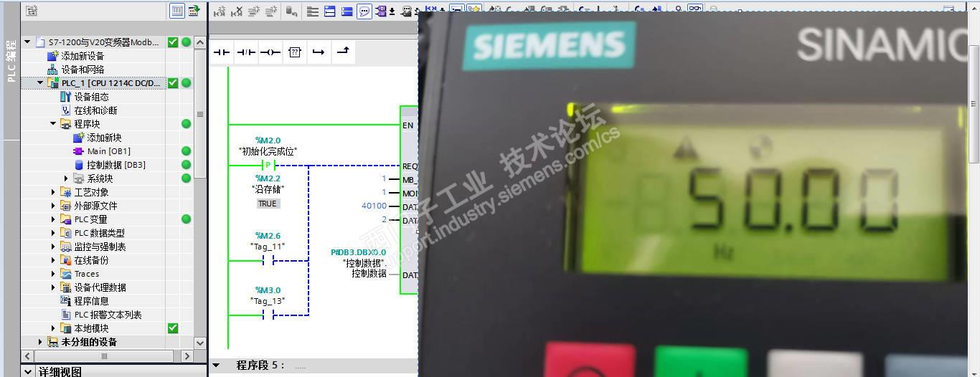Screen dimensions: 980x377
Task: Click the tree horizontal scroll-left arrow
Action: click(28, 356)
